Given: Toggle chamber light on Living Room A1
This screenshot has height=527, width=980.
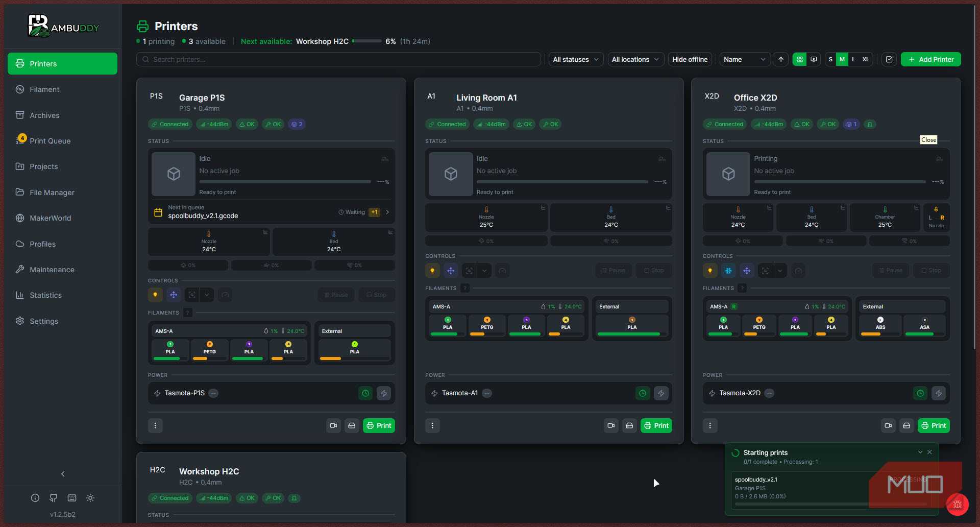Looking at the screenshot, I should click(x=432, y=271).
